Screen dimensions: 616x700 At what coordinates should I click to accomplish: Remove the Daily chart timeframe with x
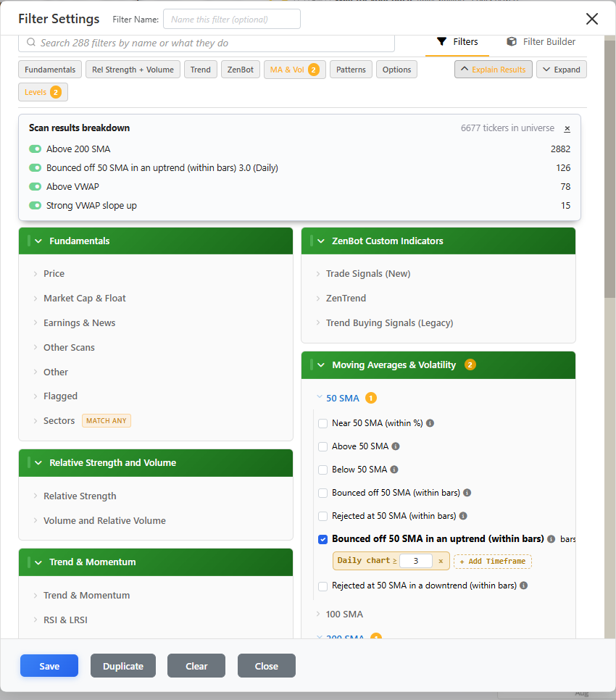click(441, 561)
